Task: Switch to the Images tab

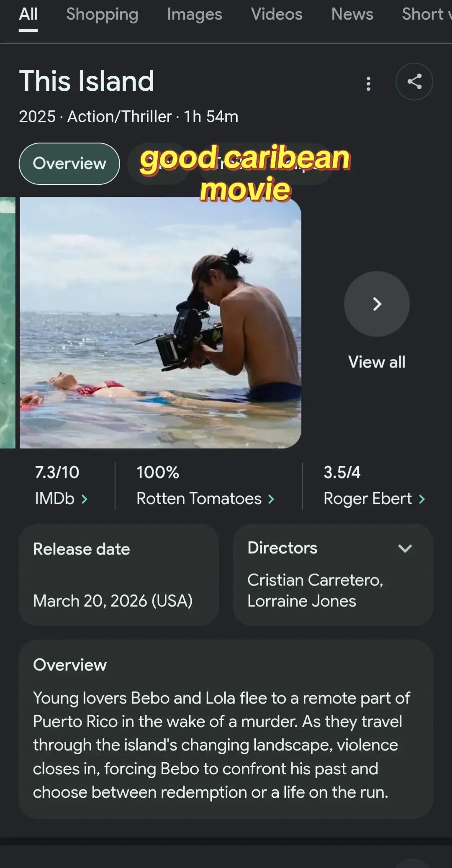Action: 195,14
